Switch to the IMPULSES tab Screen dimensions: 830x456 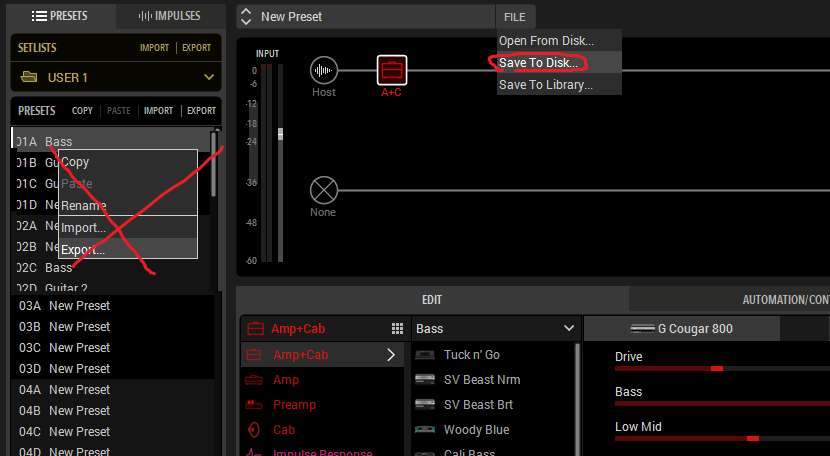(x=169, y=16)
